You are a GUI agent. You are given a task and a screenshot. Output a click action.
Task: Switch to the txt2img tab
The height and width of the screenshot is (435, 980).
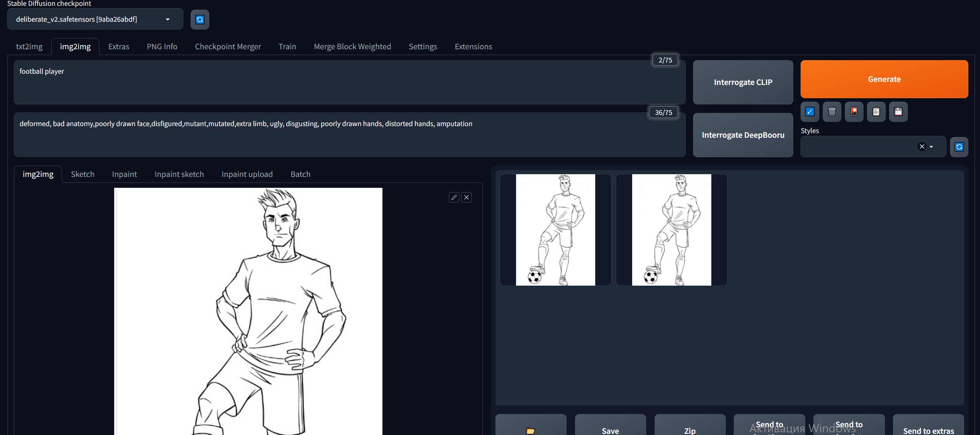coord(29,47)
